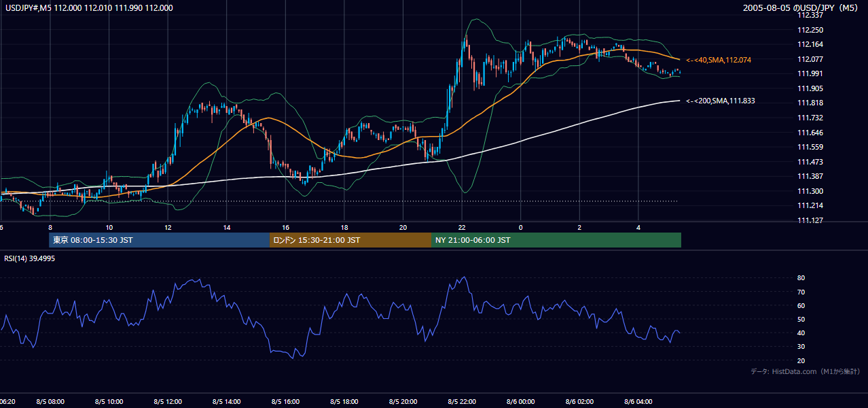Click price axis label 111.127
The height and width of the screenshot is (408, 868).
coord(811,221)
